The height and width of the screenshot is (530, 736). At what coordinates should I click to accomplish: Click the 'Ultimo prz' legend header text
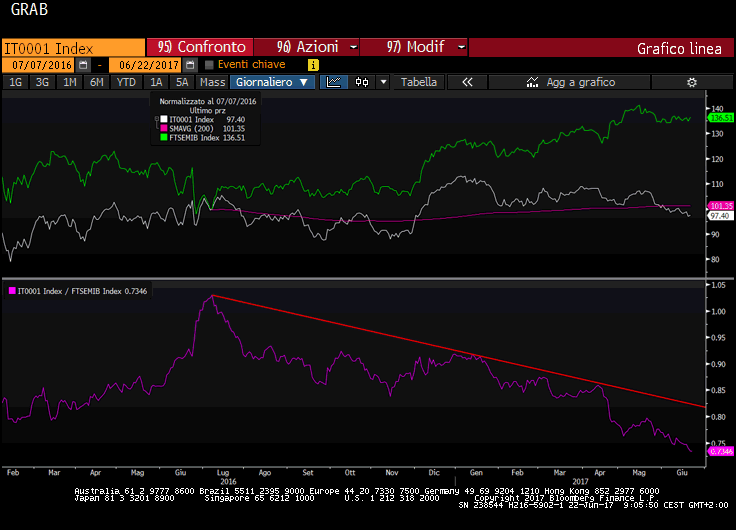(207, 110)
